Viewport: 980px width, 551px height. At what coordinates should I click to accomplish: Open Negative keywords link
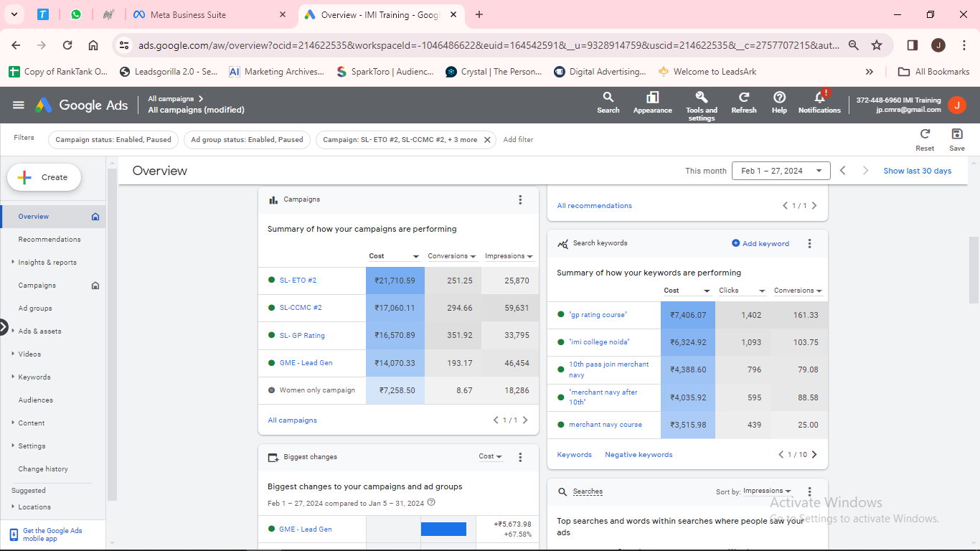point(639,455)
